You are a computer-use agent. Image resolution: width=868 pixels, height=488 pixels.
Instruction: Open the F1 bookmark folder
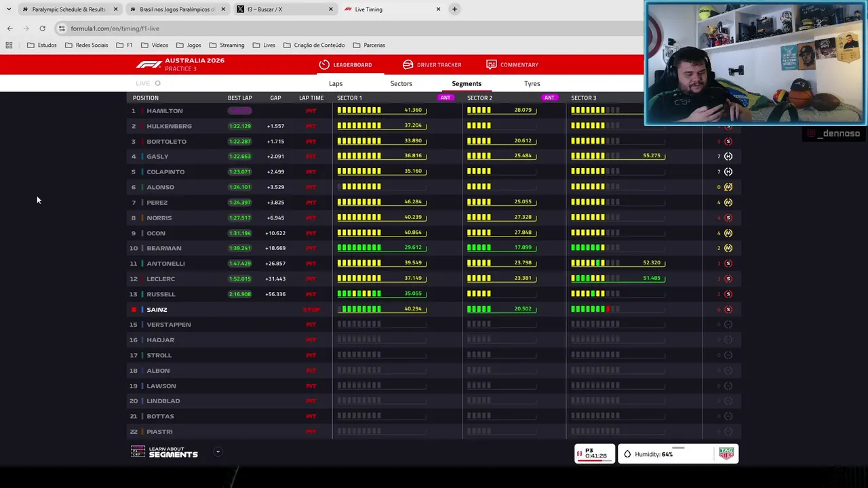(124, 45)
